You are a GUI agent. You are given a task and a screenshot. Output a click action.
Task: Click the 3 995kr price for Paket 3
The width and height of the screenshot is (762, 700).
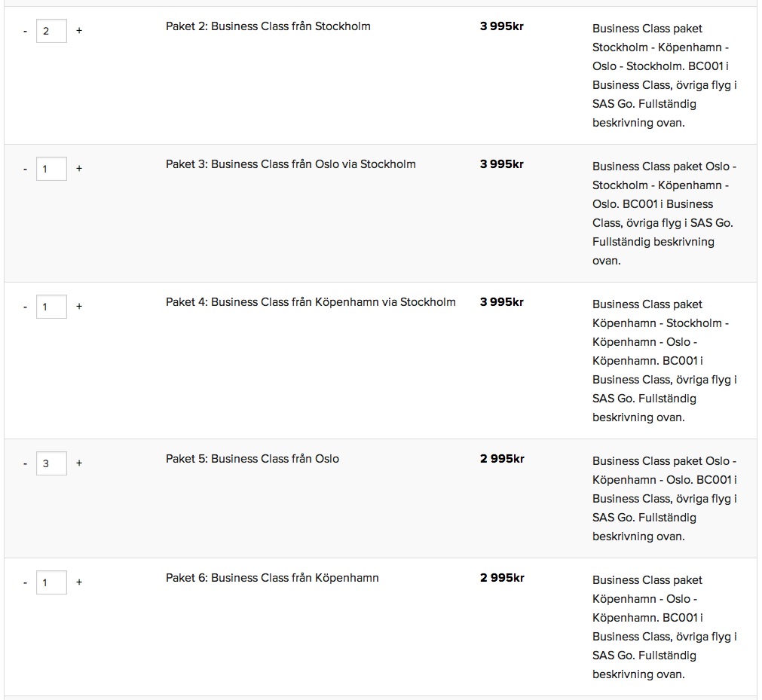click(x=501, y=164)
